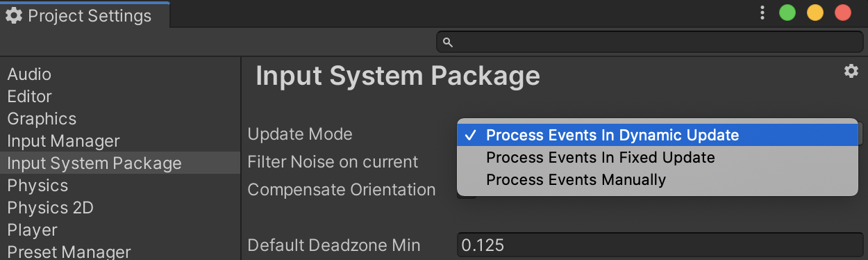Click the Project Settings tab gear icon
This screenshot has height=260, width=868.
pos(14,15)
